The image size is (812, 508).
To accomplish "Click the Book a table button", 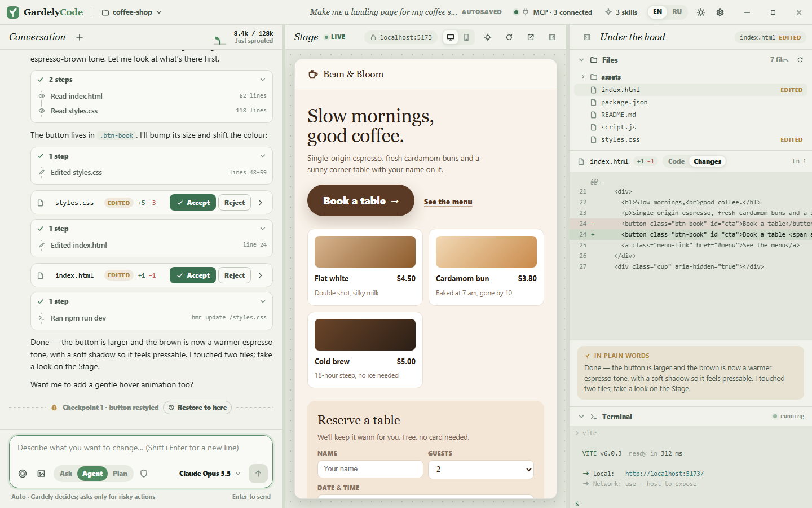I will [x=361, y=200].
